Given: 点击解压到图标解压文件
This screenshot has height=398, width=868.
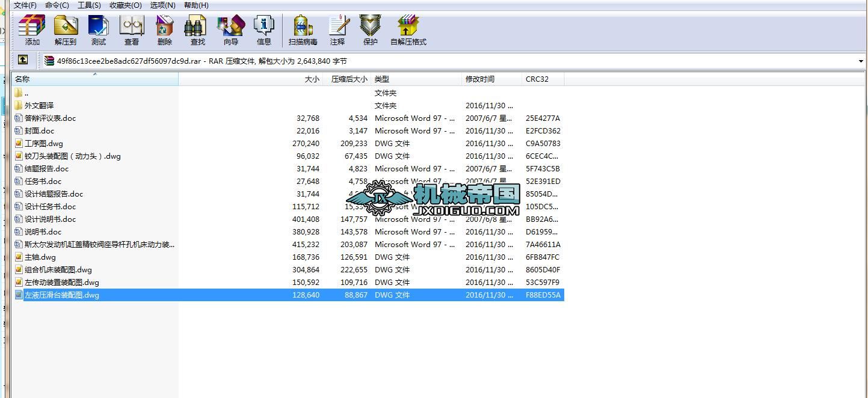Looking at the screenshot, I should pyautogui.click(x=66, y=28).
